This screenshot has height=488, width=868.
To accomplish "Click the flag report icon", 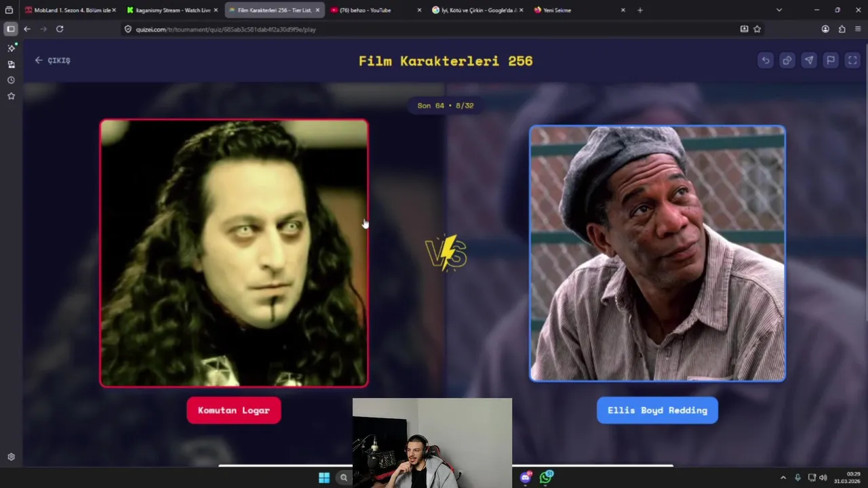I will 831,60.
